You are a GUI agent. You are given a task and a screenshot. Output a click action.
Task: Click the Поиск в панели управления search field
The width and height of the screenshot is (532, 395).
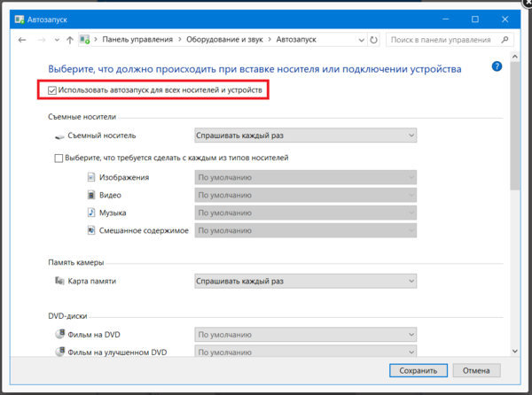(450, 40)
